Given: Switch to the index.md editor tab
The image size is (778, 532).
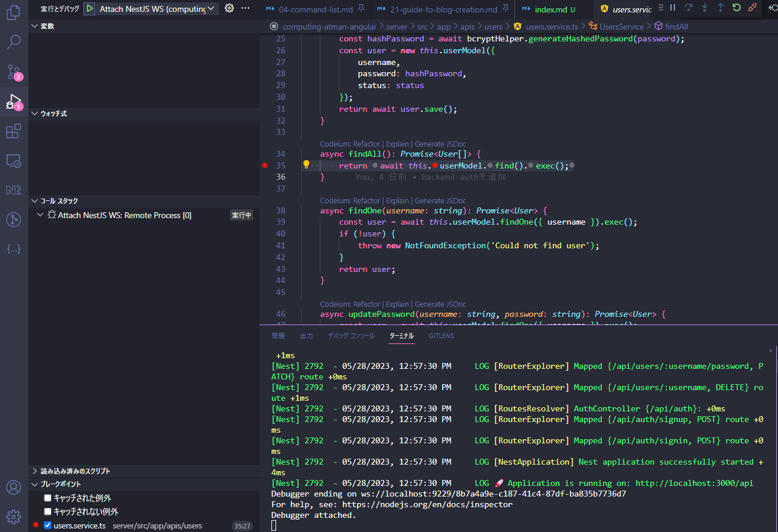Looking at the screenshot, I should pyautogui.click(x=553, y=9).
